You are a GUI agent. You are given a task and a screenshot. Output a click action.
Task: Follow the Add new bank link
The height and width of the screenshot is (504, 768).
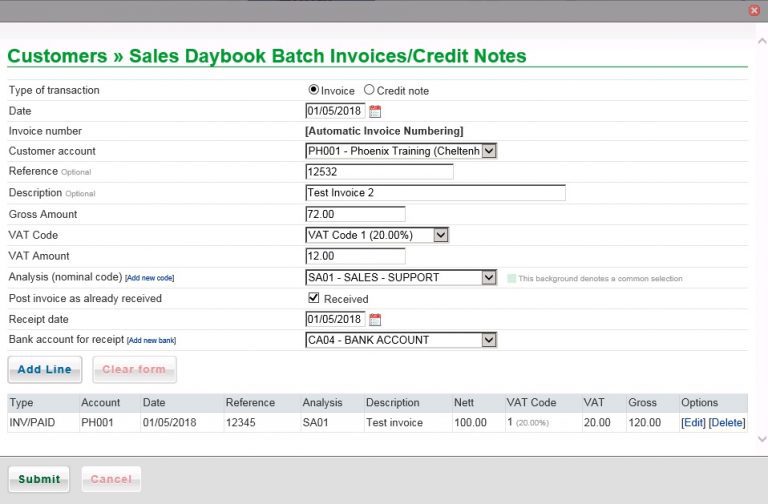151,340
